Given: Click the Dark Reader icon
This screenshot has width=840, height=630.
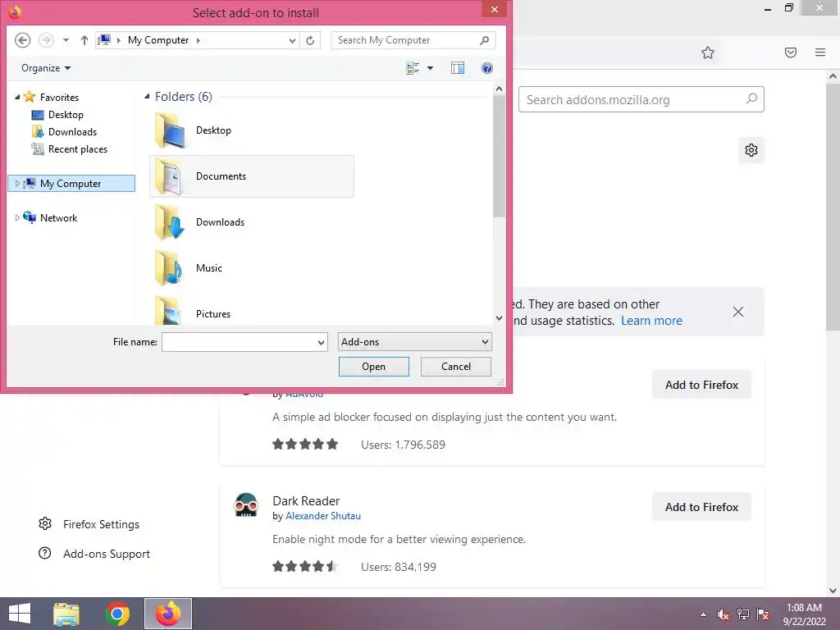Looking at the screenshot, I should [x=246, y=505].
